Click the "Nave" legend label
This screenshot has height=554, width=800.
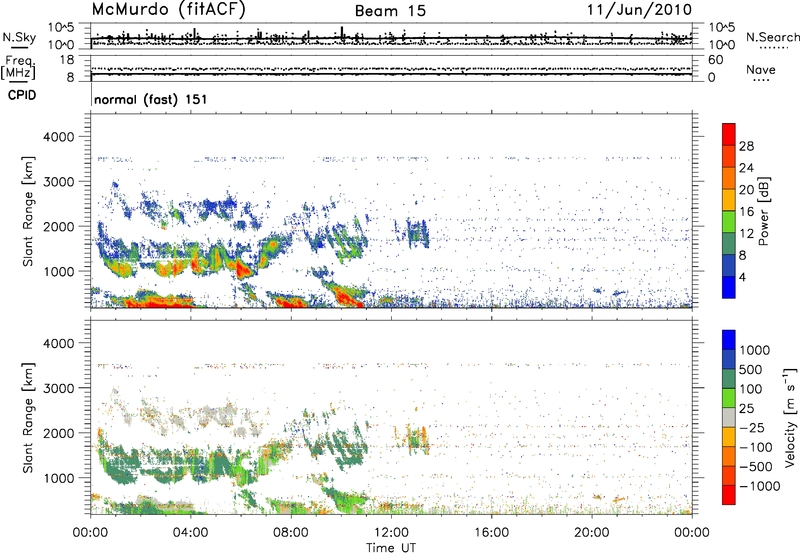[761, 70]
